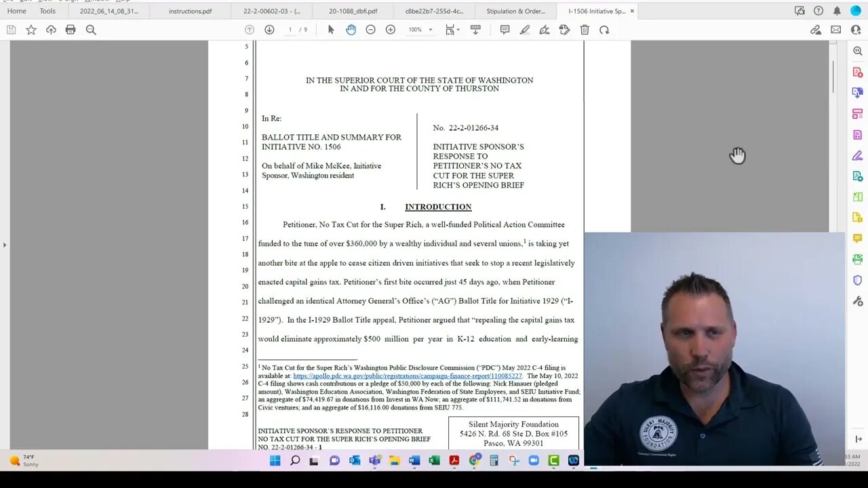Open the 20-1088_dbfi.pdf tab

(x=353, y=11)
